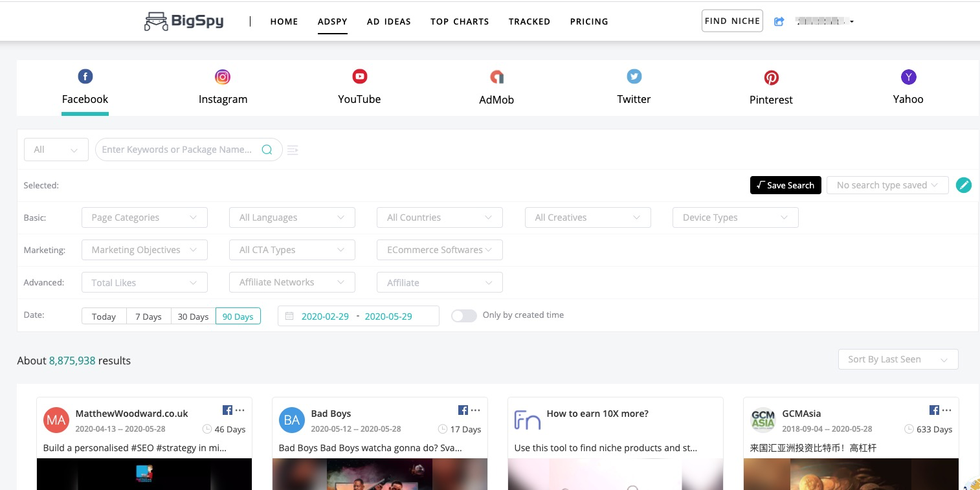980x490 pixels.
Task: Toggle Only by created time switch
Action: pos(464,316)
